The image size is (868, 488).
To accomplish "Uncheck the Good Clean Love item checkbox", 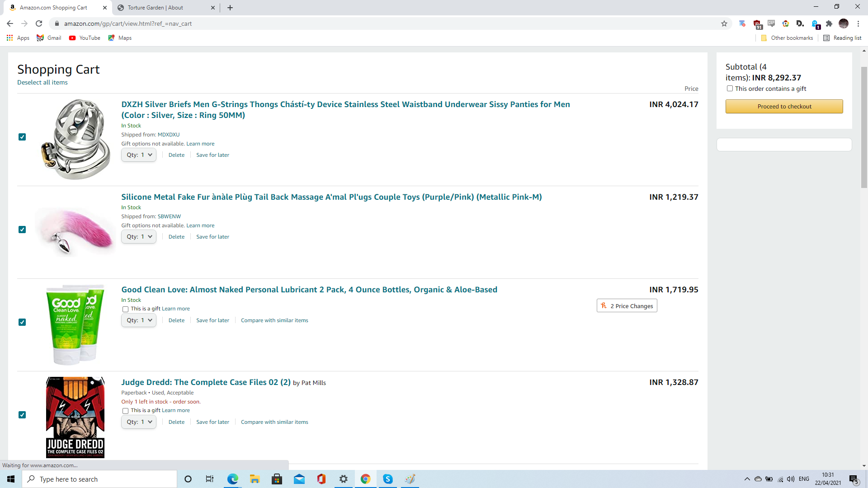I will click(x=22, y=322).
